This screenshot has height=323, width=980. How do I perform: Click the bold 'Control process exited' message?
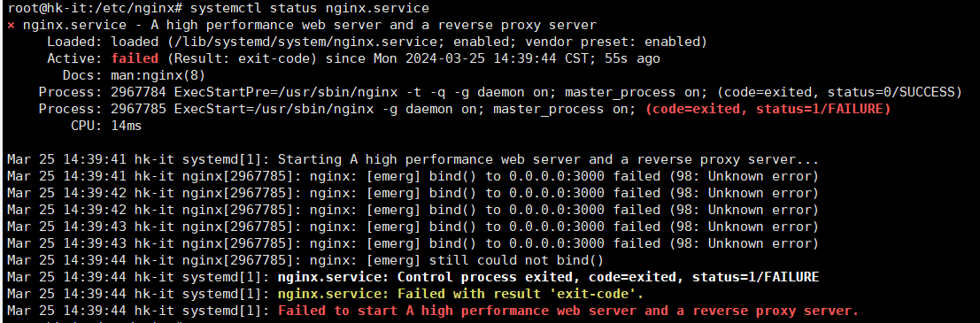pyautogui.click(x=548, y=277)
